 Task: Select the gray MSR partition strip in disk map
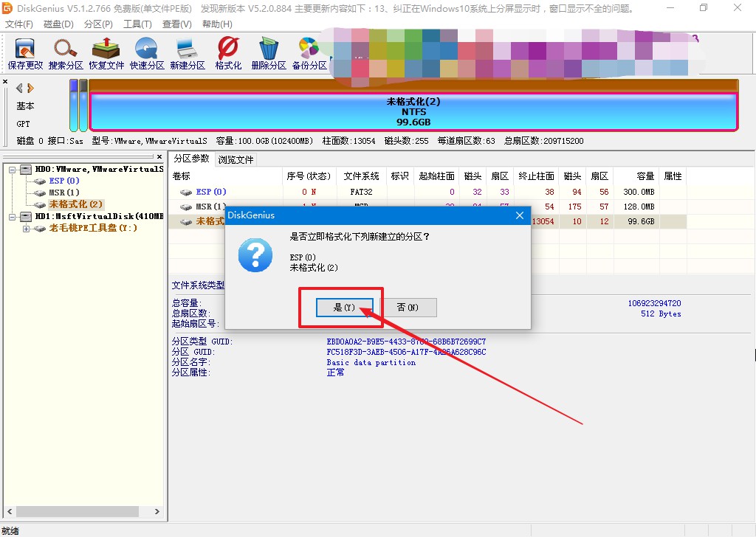click(83, 105)
